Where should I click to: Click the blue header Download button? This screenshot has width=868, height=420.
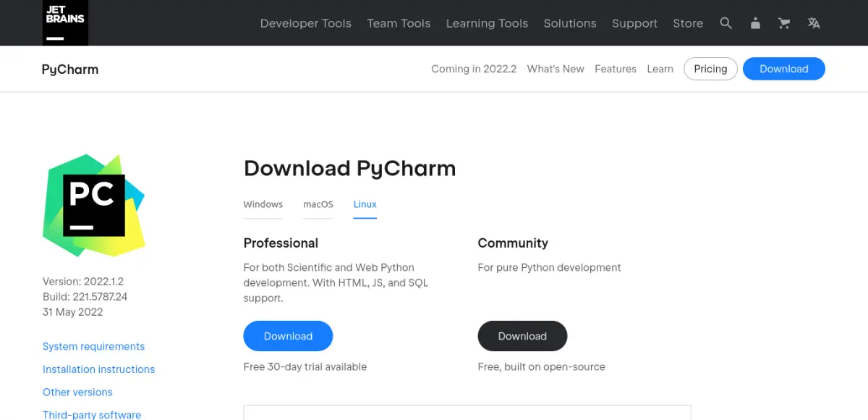click(x=783, y=68)
